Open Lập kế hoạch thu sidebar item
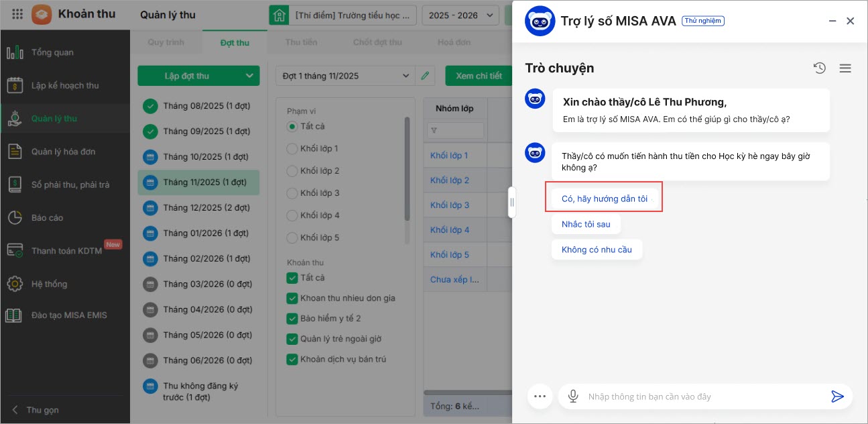868x424 pixels. [65, 85]
